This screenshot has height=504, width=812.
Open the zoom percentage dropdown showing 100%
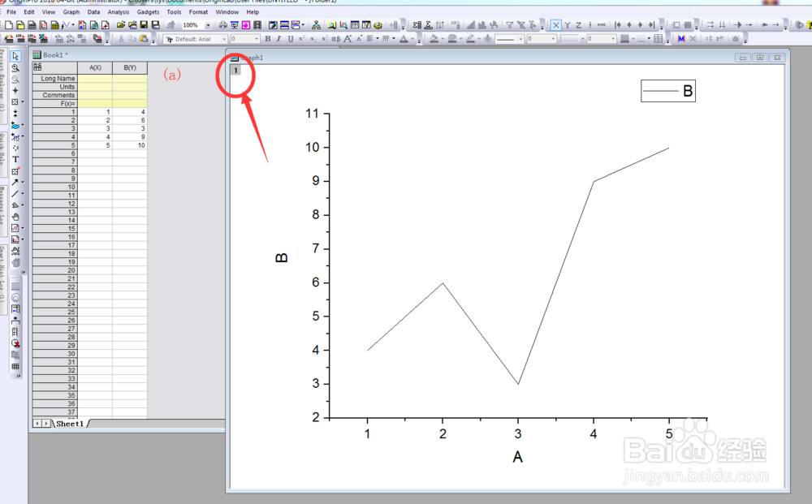click(x=208, y=25)
